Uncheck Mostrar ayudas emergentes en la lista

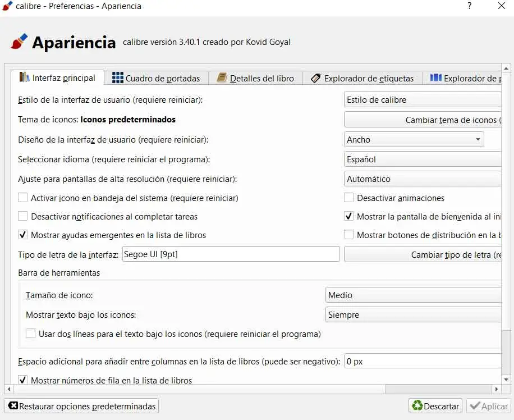(x=23, y=235)
